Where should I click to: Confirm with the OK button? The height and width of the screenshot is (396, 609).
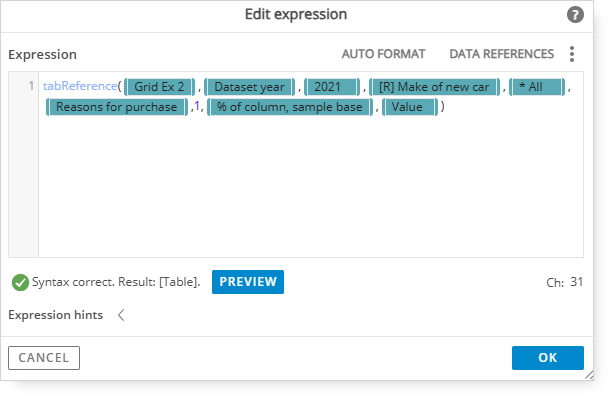point(548,358)
